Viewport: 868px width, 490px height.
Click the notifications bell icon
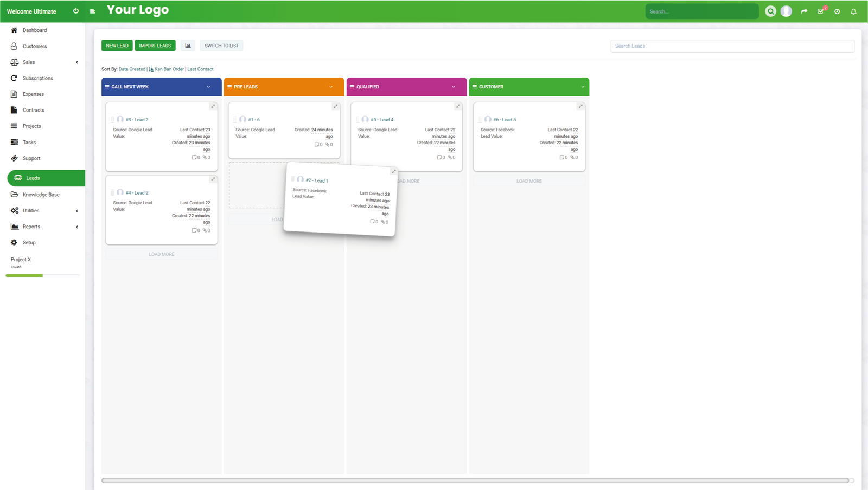[x=853, y=11]
